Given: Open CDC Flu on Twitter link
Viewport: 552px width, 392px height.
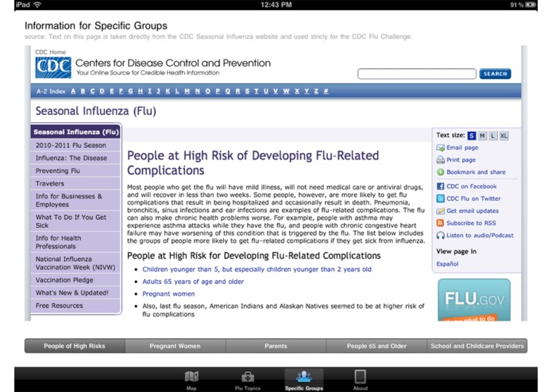Looking at the screenshot, I should coord(473,198).
